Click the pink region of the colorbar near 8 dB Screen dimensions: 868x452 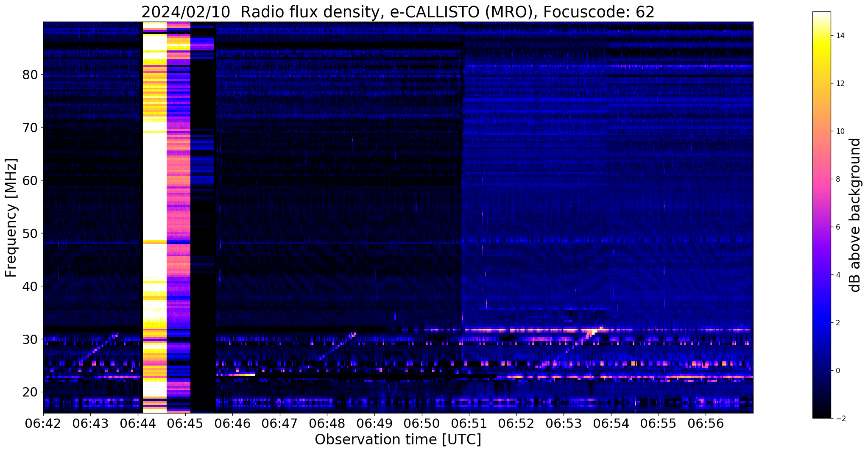(821, 179)
